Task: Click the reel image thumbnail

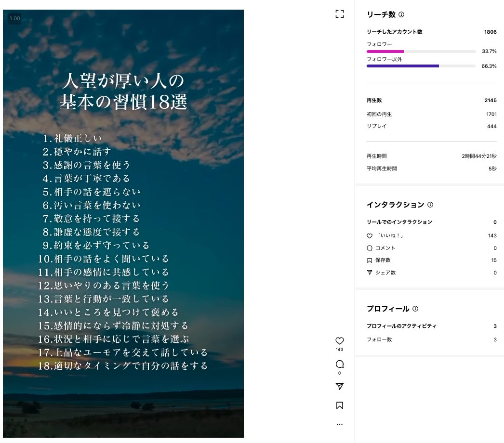Action: coord(123,223)
